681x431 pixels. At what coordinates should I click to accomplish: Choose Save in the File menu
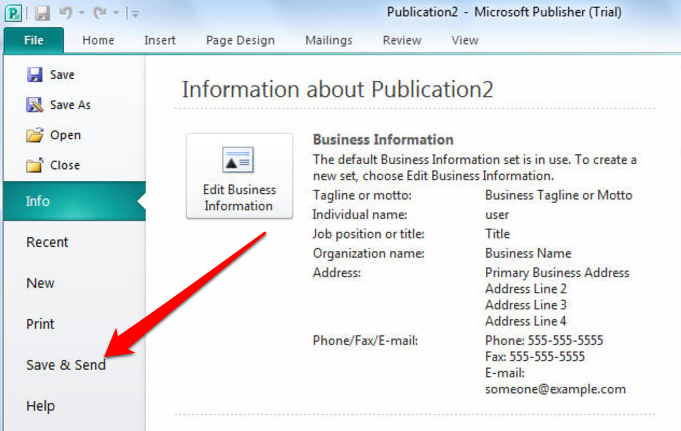pyautogui.click(x=62, y=75)
